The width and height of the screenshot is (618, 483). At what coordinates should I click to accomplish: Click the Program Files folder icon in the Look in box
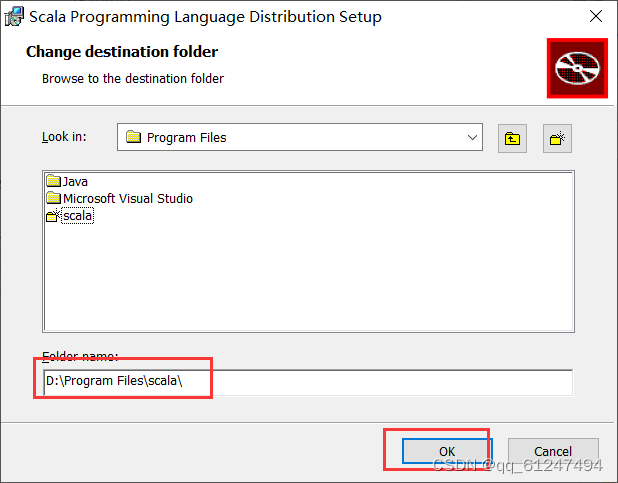133,137
